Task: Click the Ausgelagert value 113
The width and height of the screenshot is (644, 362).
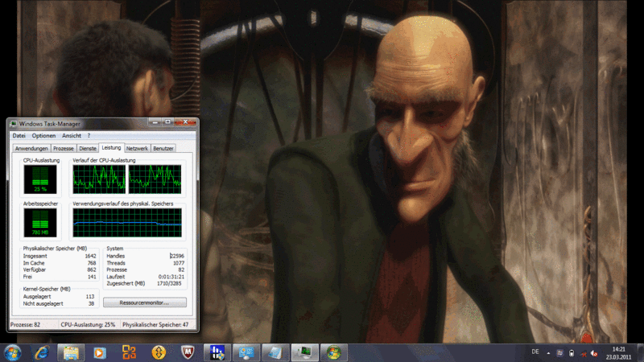Action: (x=90, y=296)
